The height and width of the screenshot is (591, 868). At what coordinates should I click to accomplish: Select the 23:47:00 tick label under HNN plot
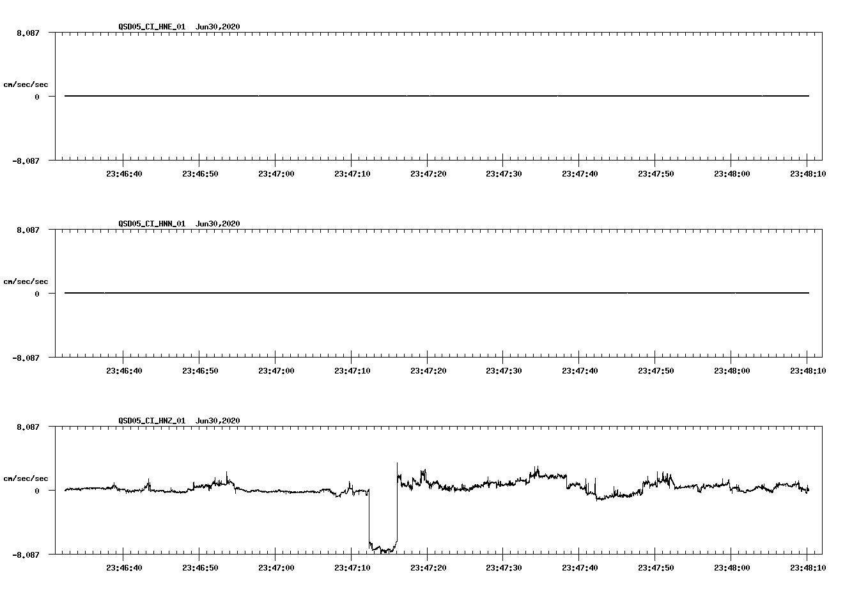coord(276,370)
